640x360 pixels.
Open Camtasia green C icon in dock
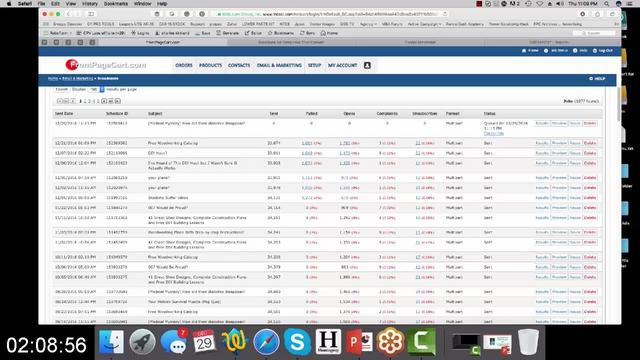(x=421, y=342)
